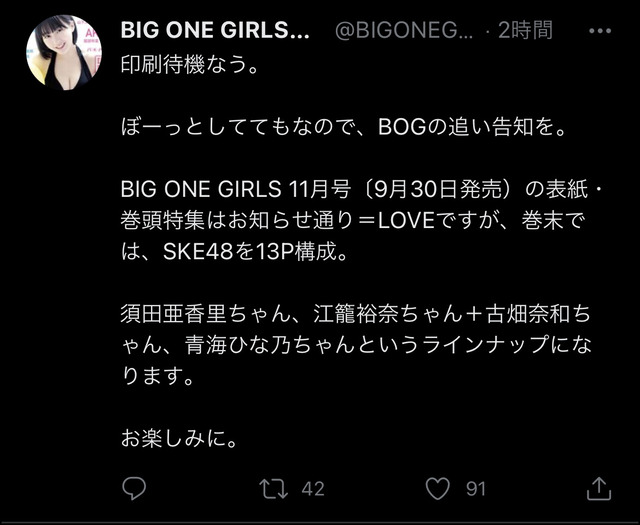Click the closing line お楽しみに。
The width and height of the screenshot is (640, 525).
click(x=179, y=439)
